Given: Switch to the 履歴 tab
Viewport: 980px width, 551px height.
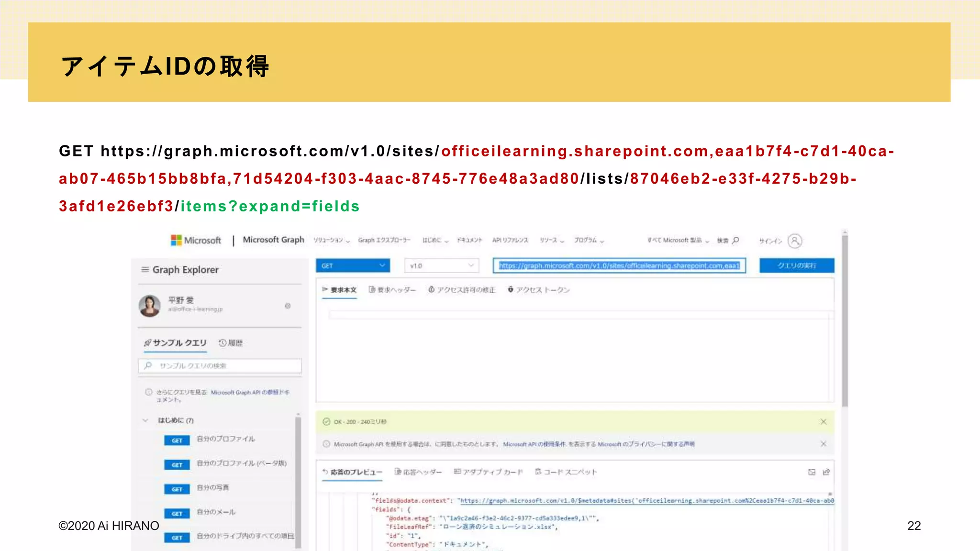Looking at the screenshot, I should [x=231, y=343].
